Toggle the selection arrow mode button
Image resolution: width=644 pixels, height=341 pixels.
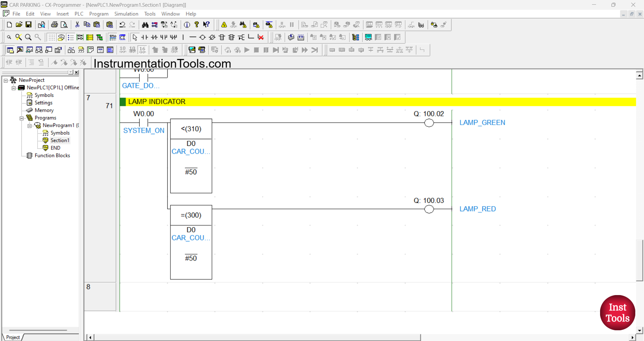(x=135, y=37)
